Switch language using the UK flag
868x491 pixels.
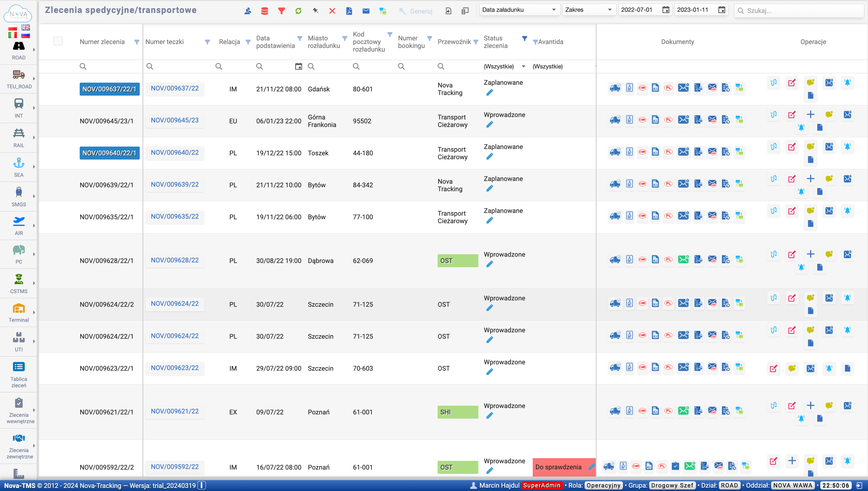26,27
